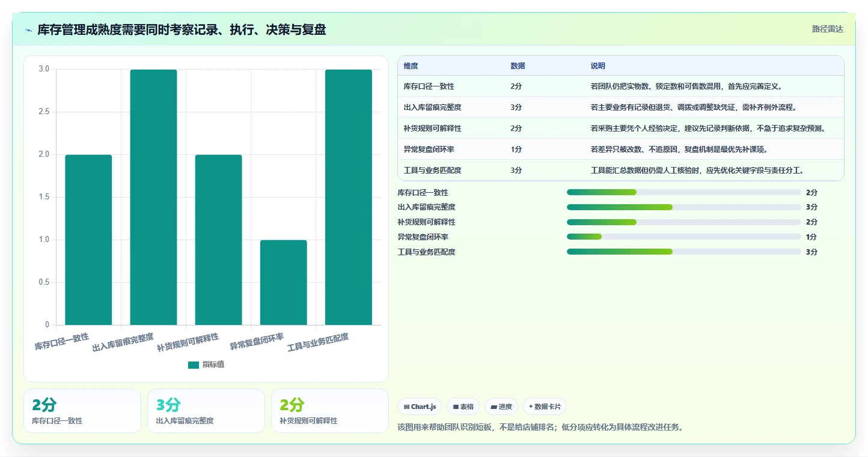Click the 1分 value in the table's 异常复盘闭环率 row

pos(516,150)
